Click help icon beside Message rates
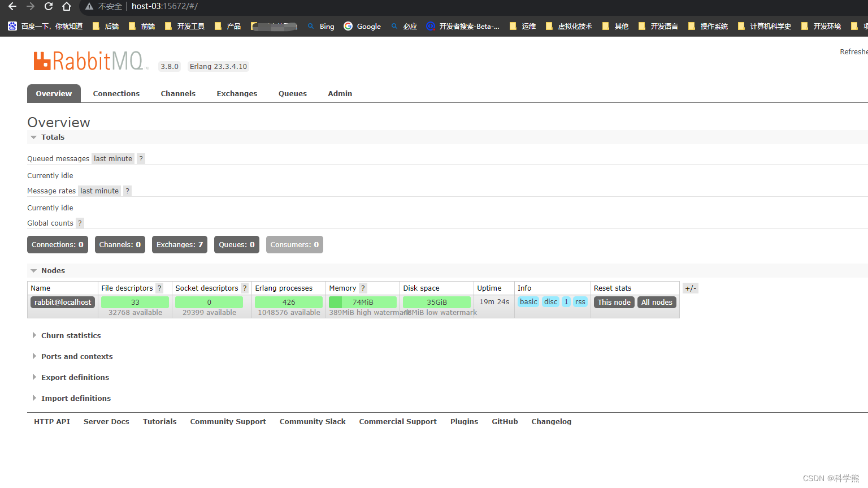Viewport: 868px width, 488px height. coord(127,191)
